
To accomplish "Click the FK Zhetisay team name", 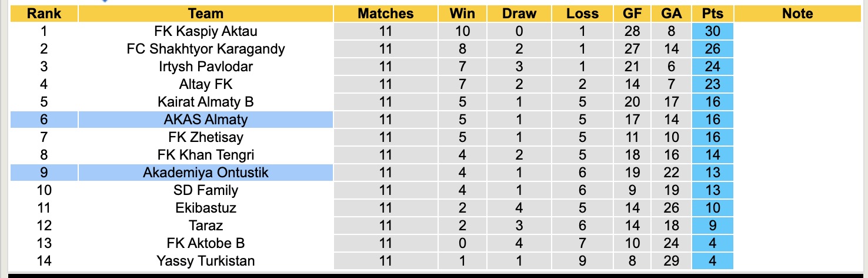I will (205, 137).
